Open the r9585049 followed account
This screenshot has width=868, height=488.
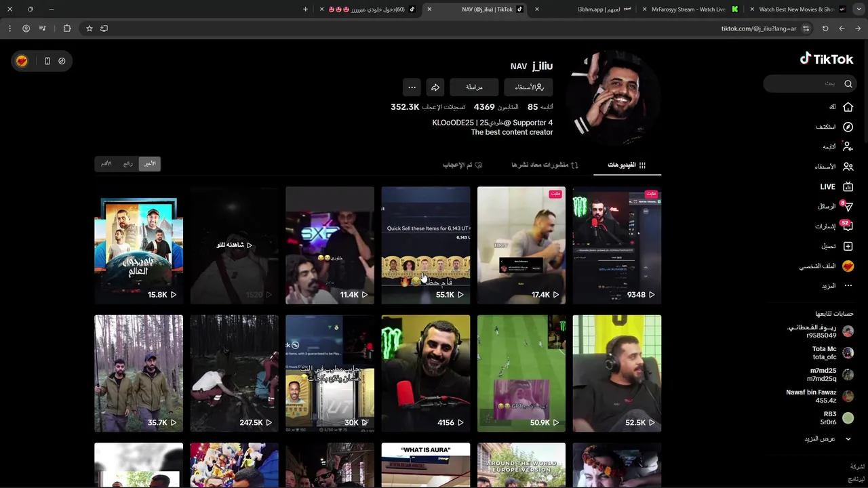click(820, 331)
